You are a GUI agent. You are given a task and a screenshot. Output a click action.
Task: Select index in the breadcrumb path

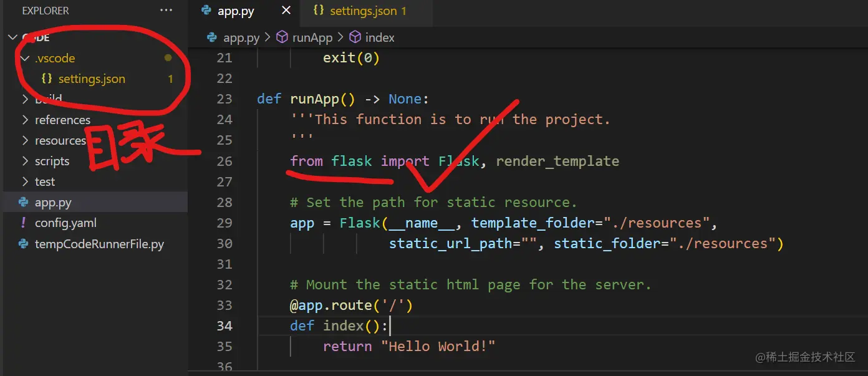380,37
